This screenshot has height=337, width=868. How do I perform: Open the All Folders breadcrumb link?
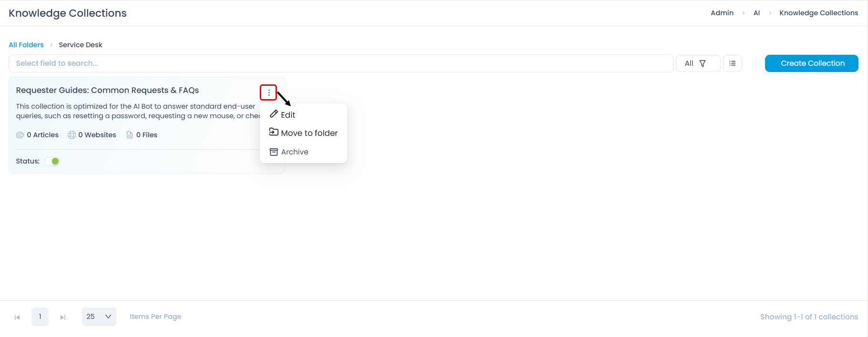point(26,45)
